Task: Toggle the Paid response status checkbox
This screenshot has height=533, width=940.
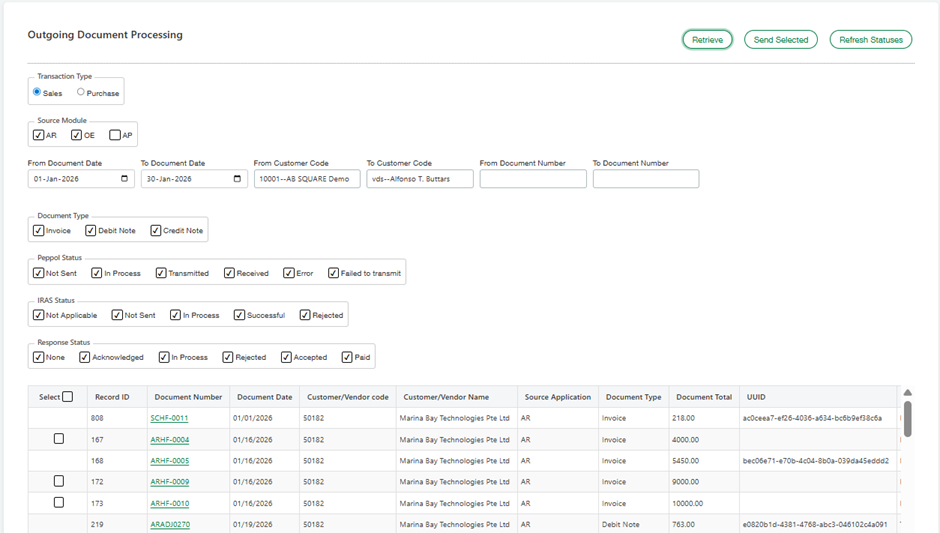Action: [x=347, y=357]
